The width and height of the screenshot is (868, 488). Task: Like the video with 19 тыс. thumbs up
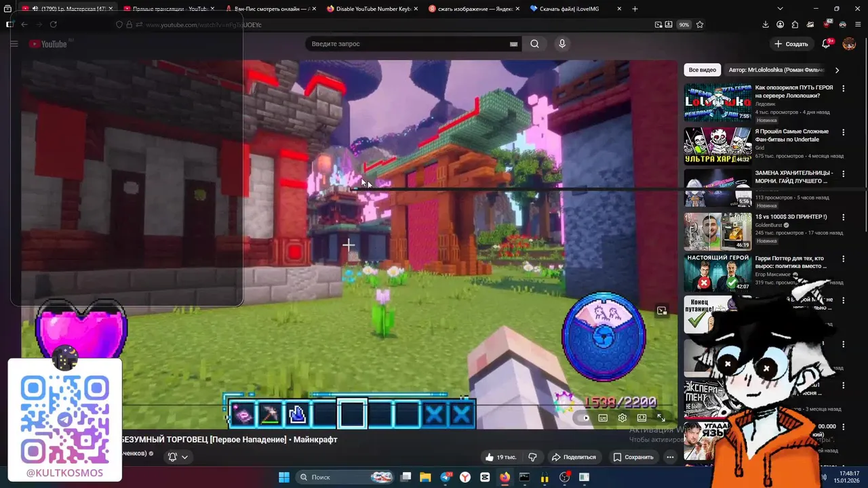coord(500,457)
